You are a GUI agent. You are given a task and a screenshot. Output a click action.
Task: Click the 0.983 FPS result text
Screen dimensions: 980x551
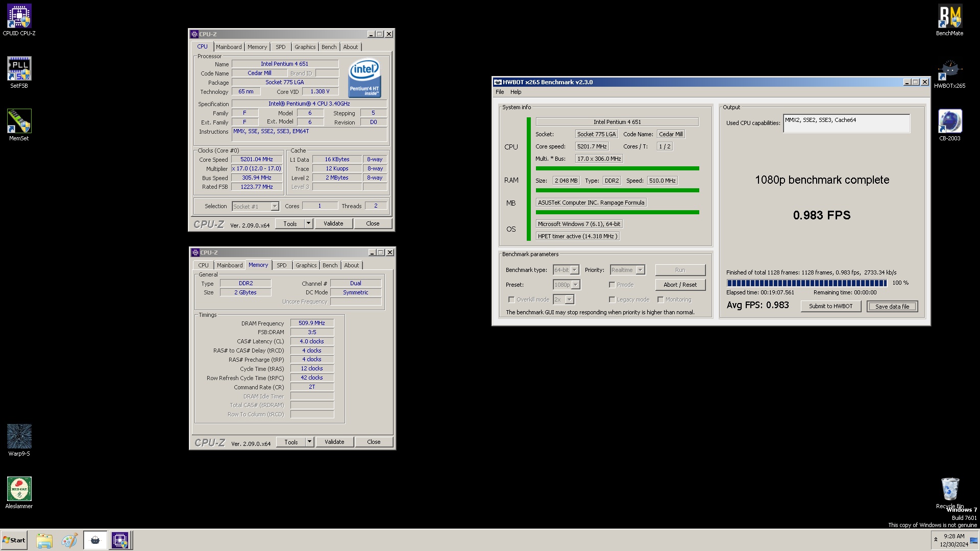[822, 215]
